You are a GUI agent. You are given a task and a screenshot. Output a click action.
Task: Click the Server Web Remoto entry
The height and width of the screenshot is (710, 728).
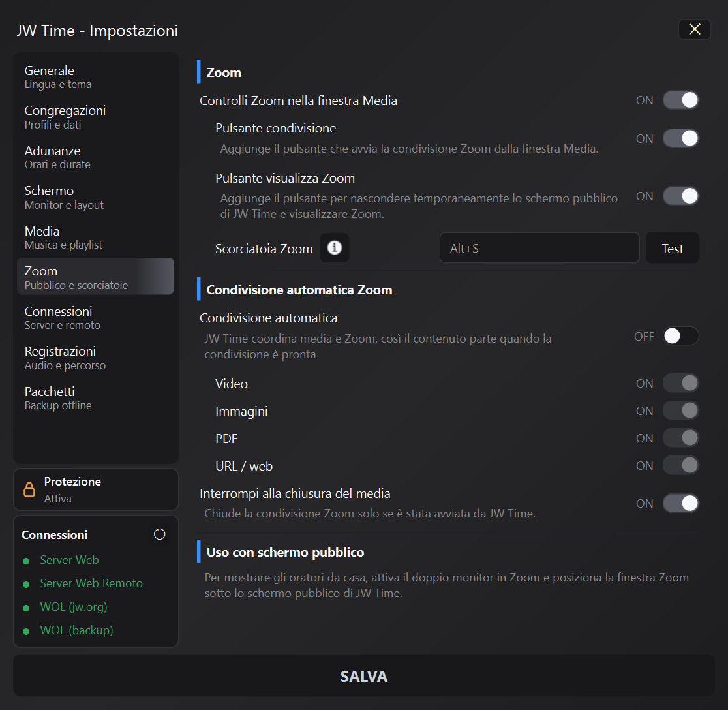91,583
